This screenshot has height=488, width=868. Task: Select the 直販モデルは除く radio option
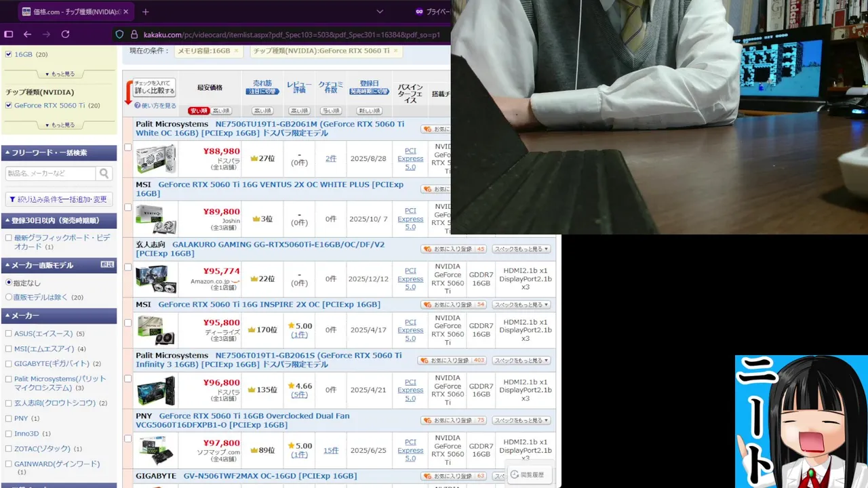9,297
